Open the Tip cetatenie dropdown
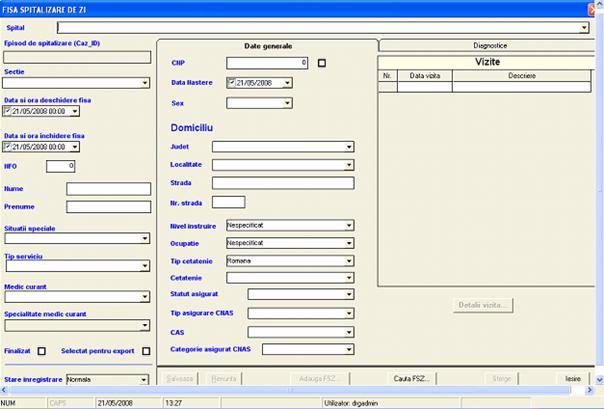604x409 pixels. 349,260
